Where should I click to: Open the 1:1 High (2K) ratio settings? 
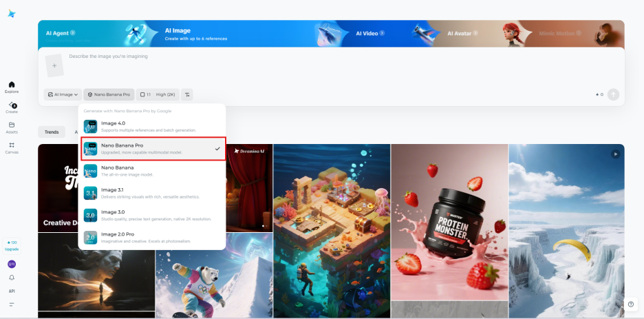[158, 94]
